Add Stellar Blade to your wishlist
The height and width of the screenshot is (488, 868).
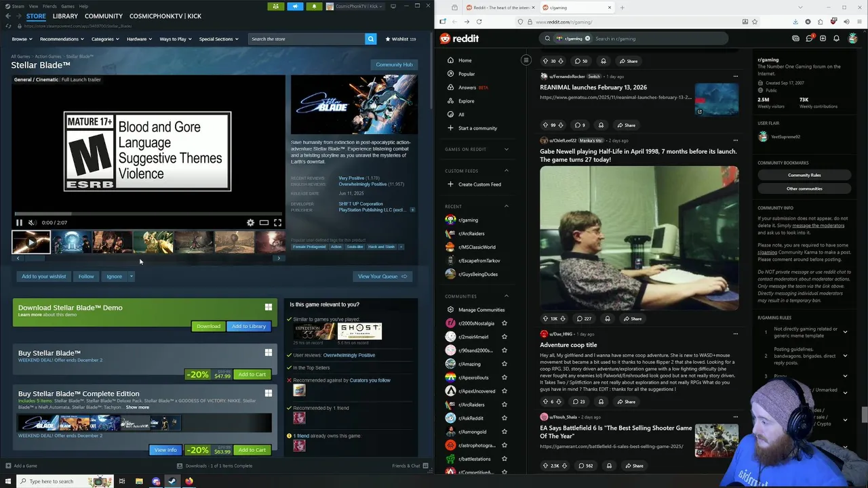[x=44, y=277]
